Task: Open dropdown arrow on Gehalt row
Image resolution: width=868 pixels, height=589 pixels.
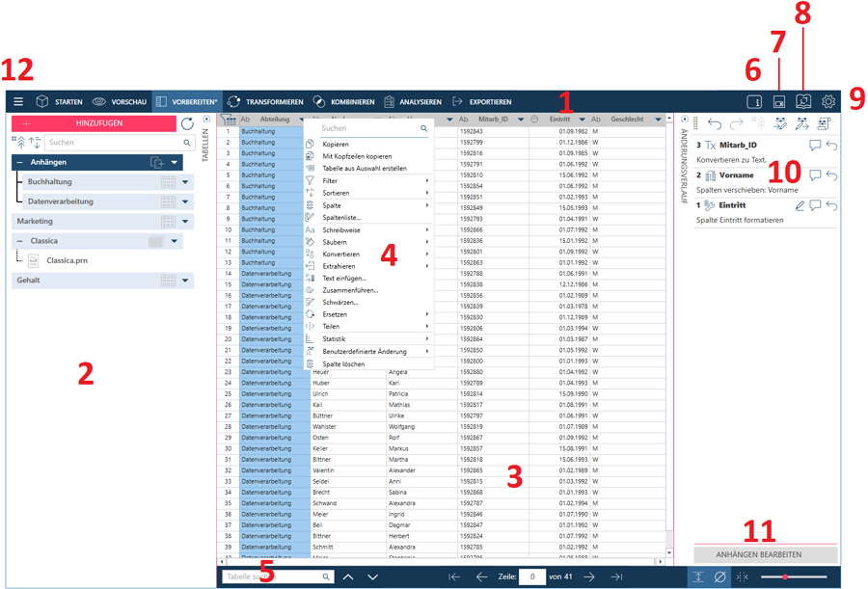Action: (185, 281)
